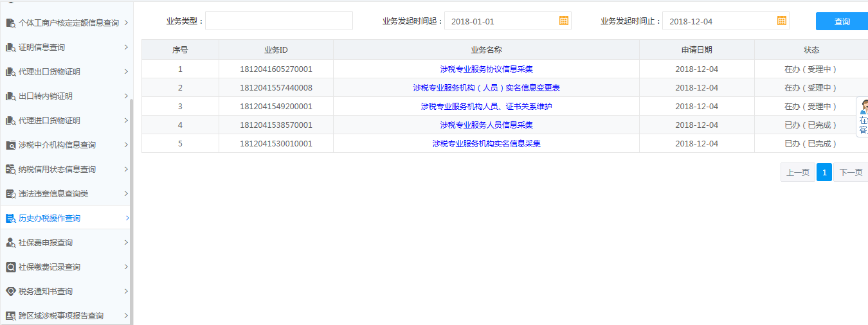
Task: Open 代理进口货物证明 menu item
Action: click(50, 121)
